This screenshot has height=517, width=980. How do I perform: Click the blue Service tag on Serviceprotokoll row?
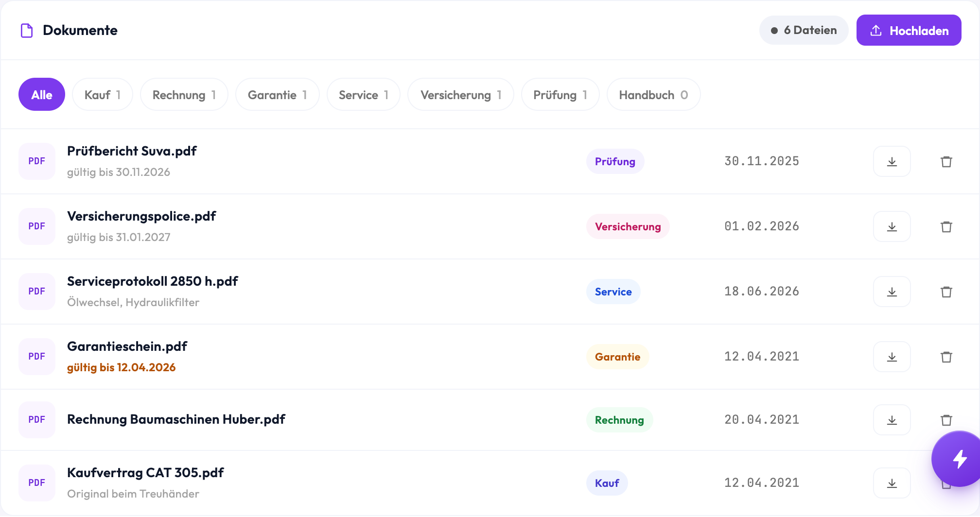point(613,292)
